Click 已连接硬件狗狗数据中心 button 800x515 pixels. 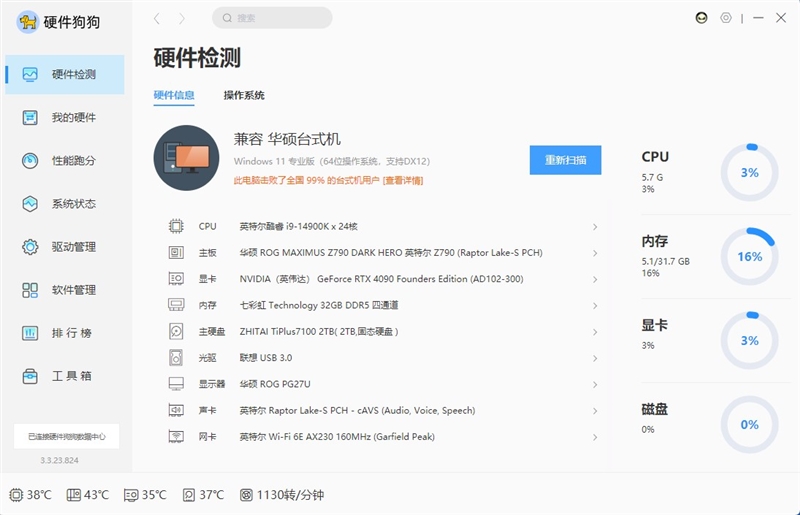click(66, 436)
